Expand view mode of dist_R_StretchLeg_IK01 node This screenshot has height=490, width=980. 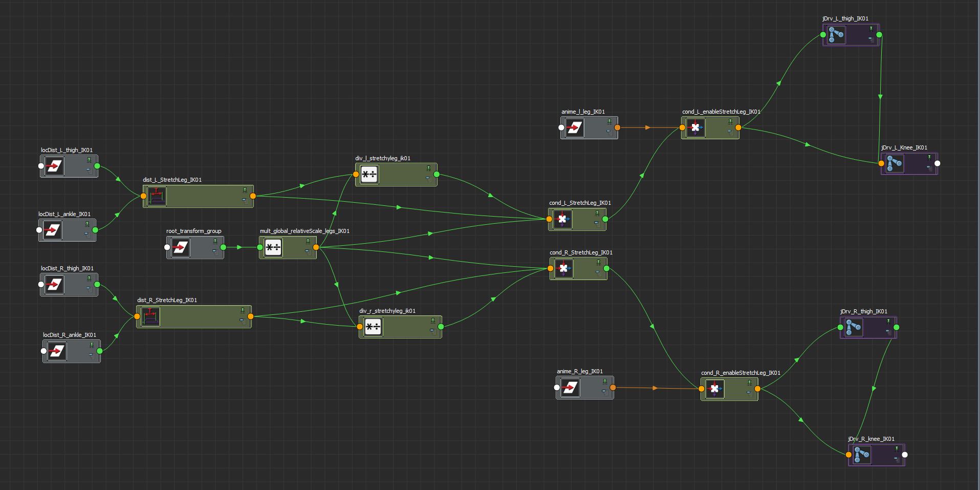coord(242,321)
